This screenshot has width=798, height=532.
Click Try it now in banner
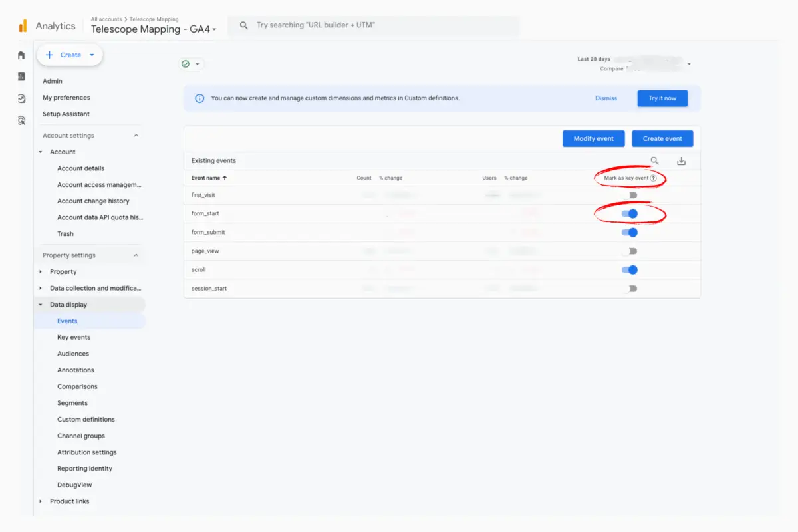point(662,98)
